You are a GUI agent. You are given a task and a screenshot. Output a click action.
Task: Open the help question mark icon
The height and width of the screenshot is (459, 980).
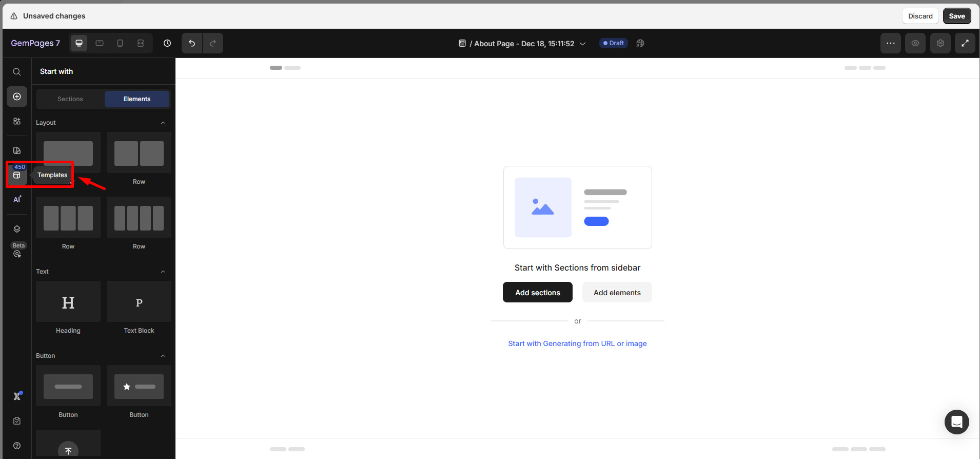tap(17, 446)
